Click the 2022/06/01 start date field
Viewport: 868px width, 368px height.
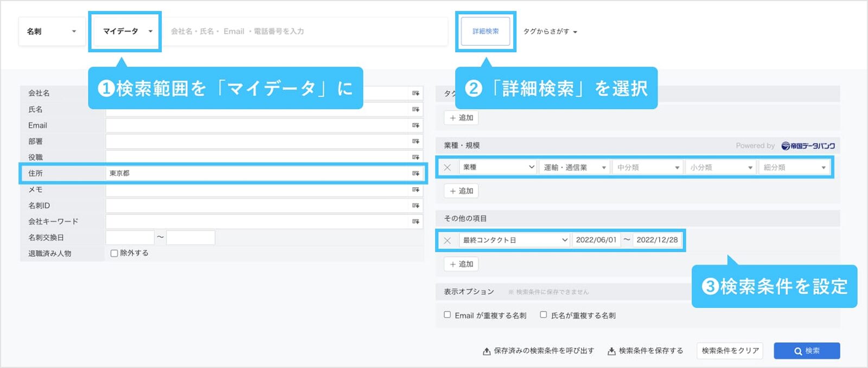click(x=596, y=240)
